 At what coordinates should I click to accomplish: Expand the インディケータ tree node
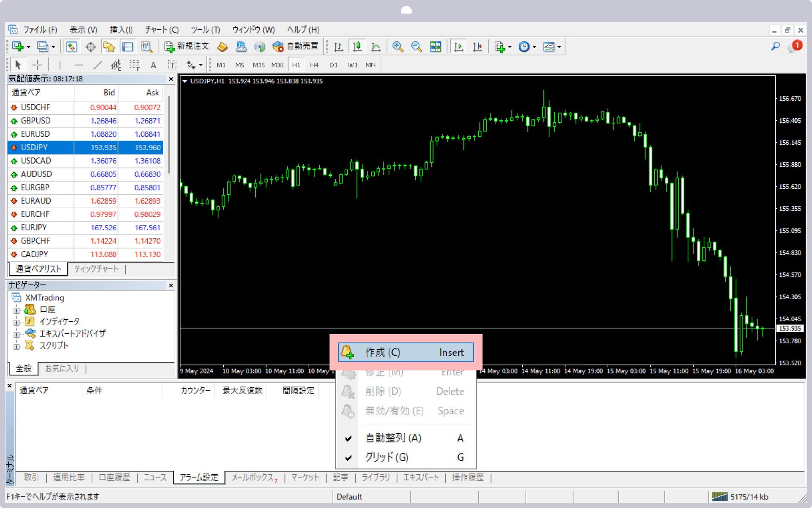[16, 322]
